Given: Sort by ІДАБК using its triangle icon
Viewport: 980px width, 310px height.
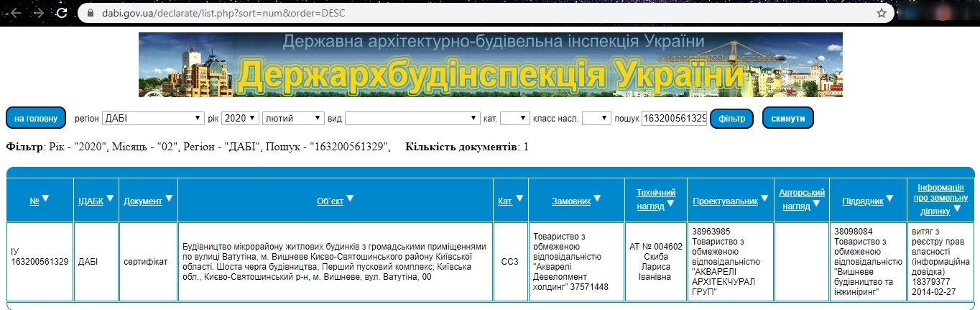Looking at the screenshot, I should 111,199.
